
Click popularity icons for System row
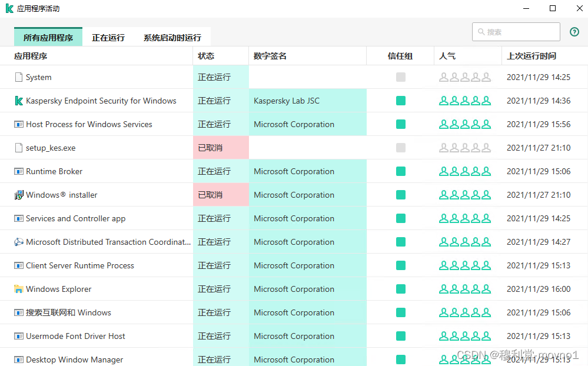tap(464, 77)
